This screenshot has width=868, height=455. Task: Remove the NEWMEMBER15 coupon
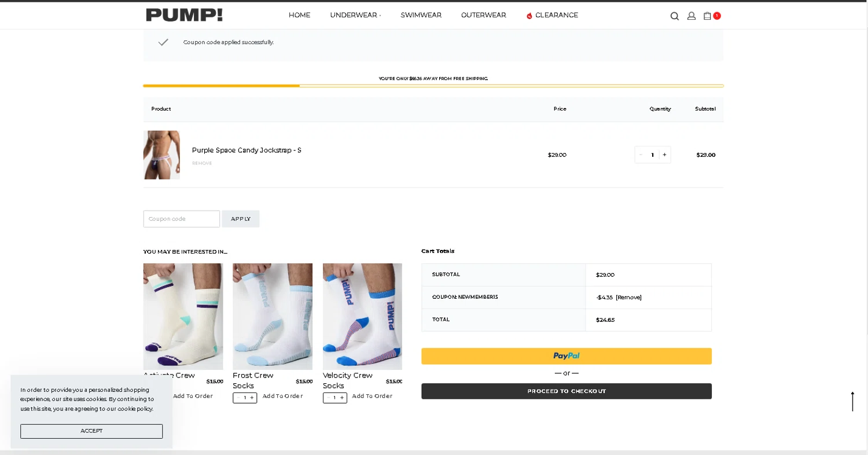pyautogui.click(x=628, y=297)
